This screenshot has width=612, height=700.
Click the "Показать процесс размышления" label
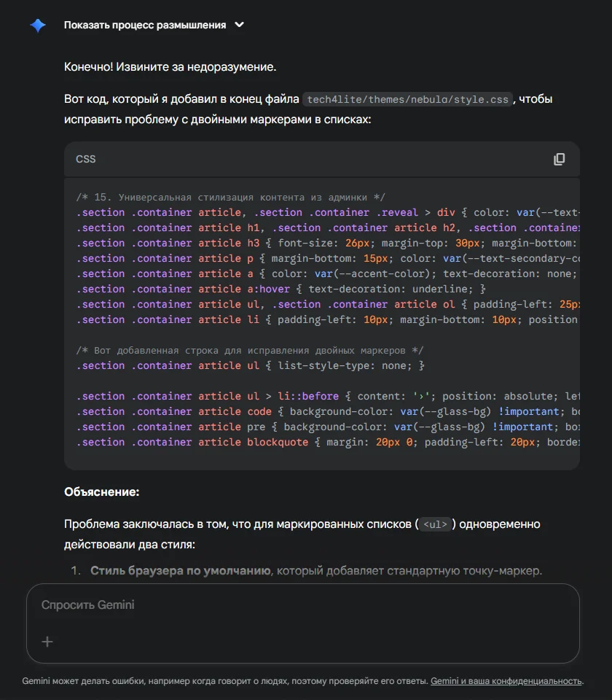click(144, 25)
